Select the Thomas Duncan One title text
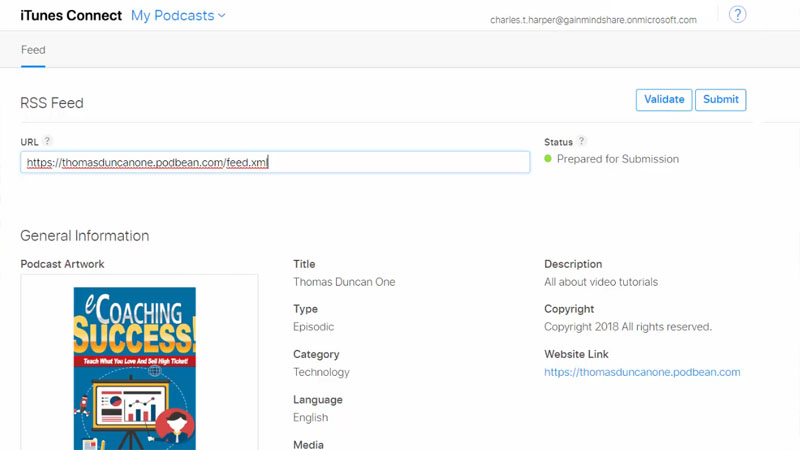Screen dimensions: 800x450 [344, 282]
